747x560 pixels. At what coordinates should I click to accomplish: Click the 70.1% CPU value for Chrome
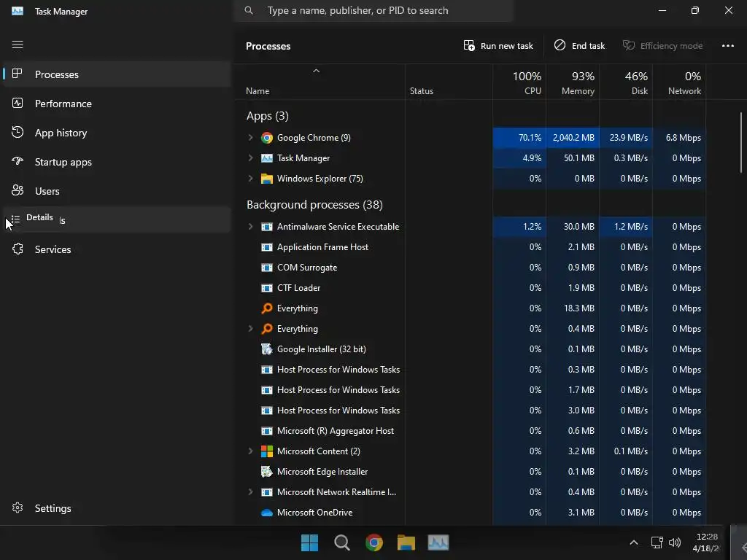pos(519,138)
